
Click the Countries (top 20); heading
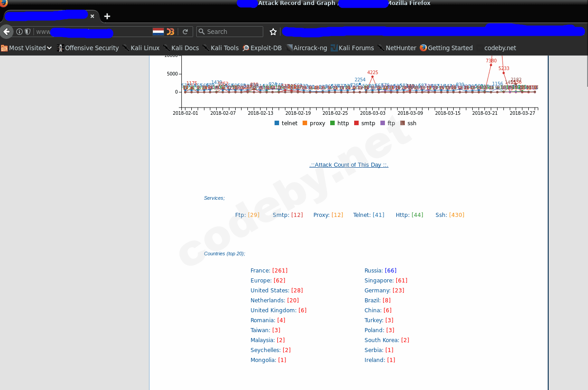point(224,254)
